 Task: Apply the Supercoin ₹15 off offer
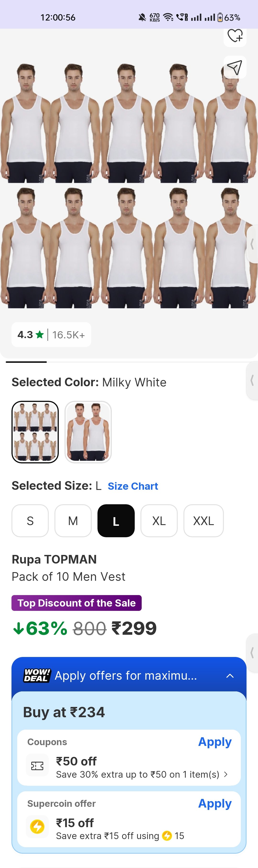pyautogui.click(x=215, y=803)
